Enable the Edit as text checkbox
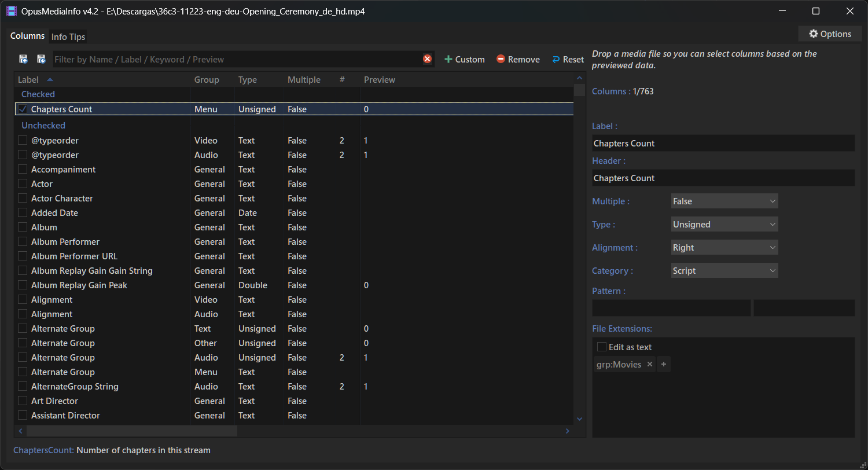 [x=602, y=347]
